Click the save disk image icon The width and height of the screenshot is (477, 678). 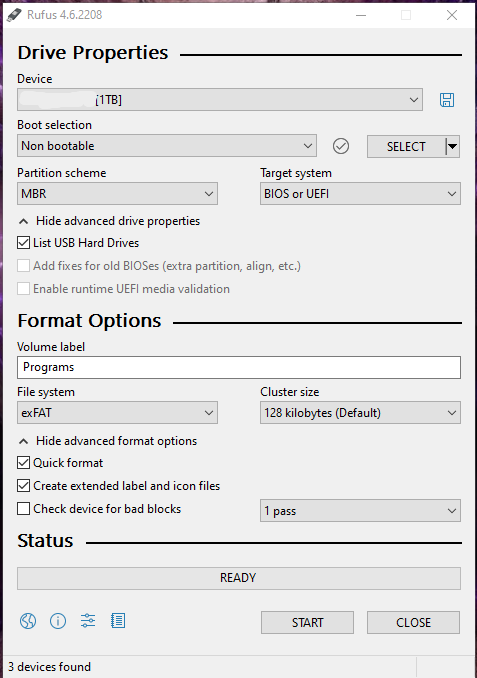tap(447, 100)
